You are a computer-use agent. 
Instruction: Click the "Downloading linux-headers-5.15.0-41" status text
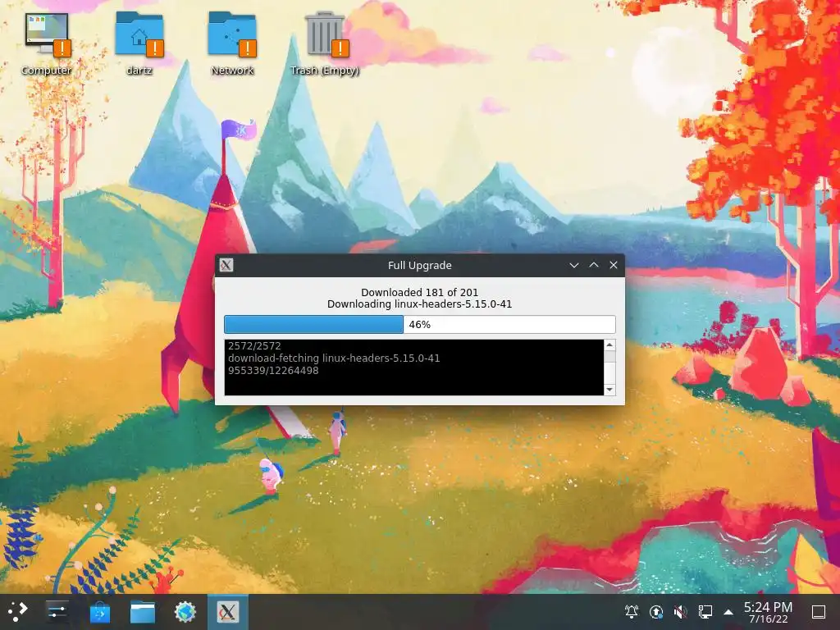coord(419,304)
